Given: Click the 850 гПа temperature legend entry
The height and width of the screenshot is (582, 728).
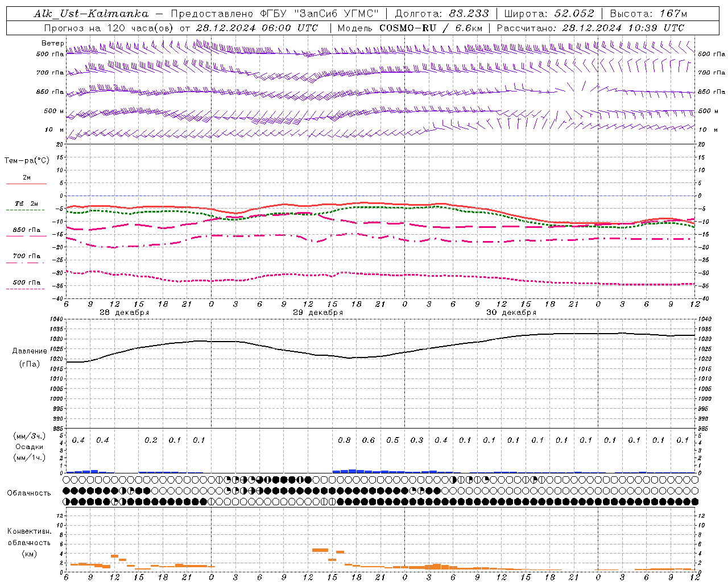Looking at the screenshot, I should (27, 230).
